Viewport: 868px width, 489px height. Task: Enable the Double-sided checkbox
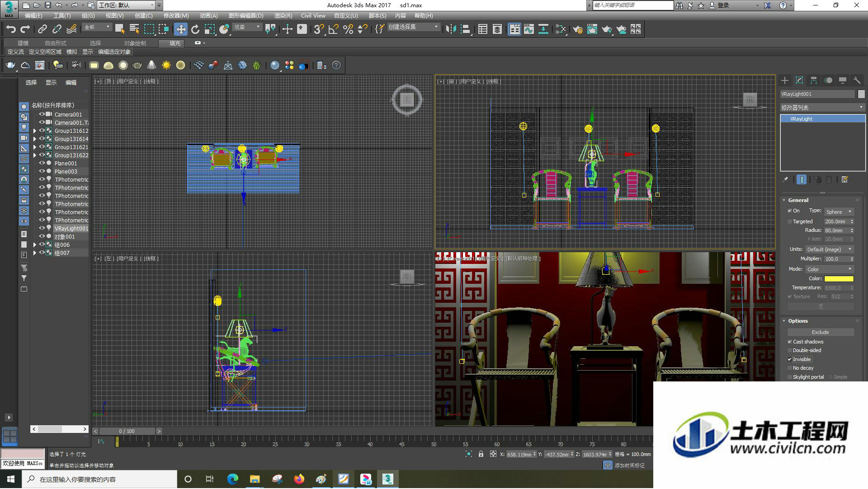790,351
